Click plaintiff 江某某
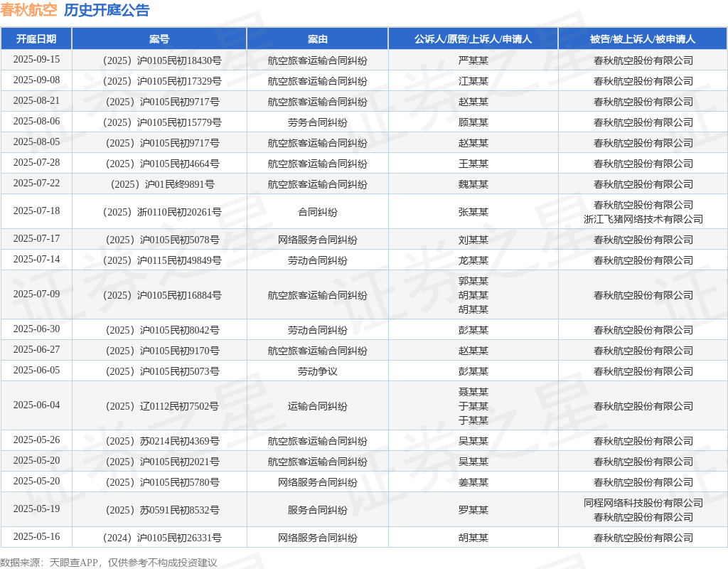This screenshot has height=569, width=728. 473,81
